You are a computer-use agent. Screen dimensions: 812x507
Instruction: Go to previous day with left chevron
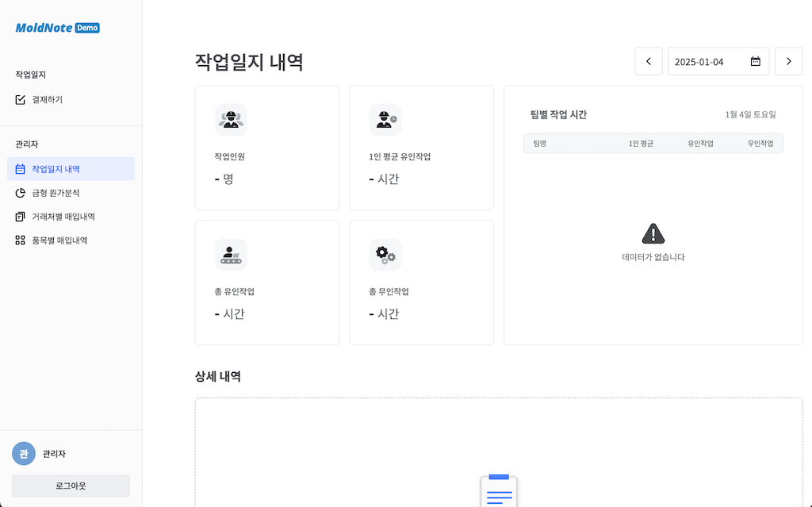649,62
